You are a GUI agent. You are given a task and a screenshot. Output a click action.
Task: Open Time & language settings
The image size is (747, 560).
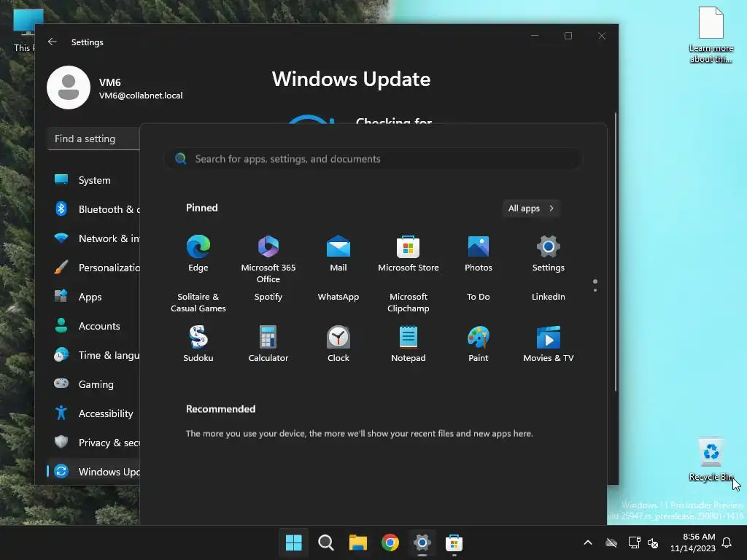[93, 355]
